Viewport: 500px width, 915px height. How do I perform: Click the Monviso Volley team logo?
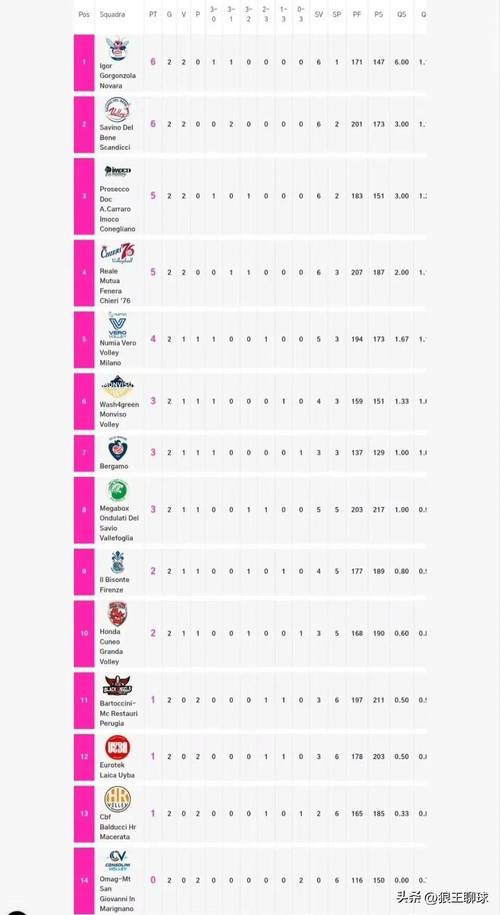pyautogui.click(x=117, y=386)
